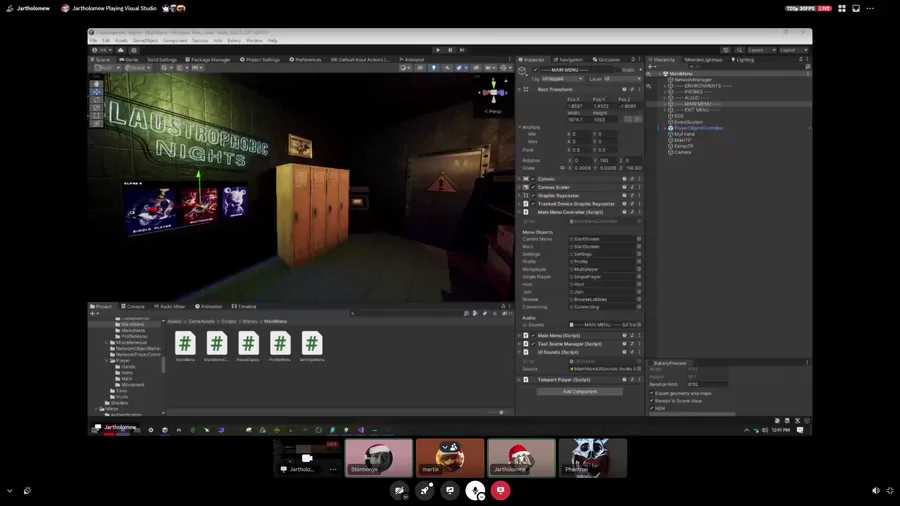
Task: Click the scene orientation gizmo
Action: click(x=493, y=92)
